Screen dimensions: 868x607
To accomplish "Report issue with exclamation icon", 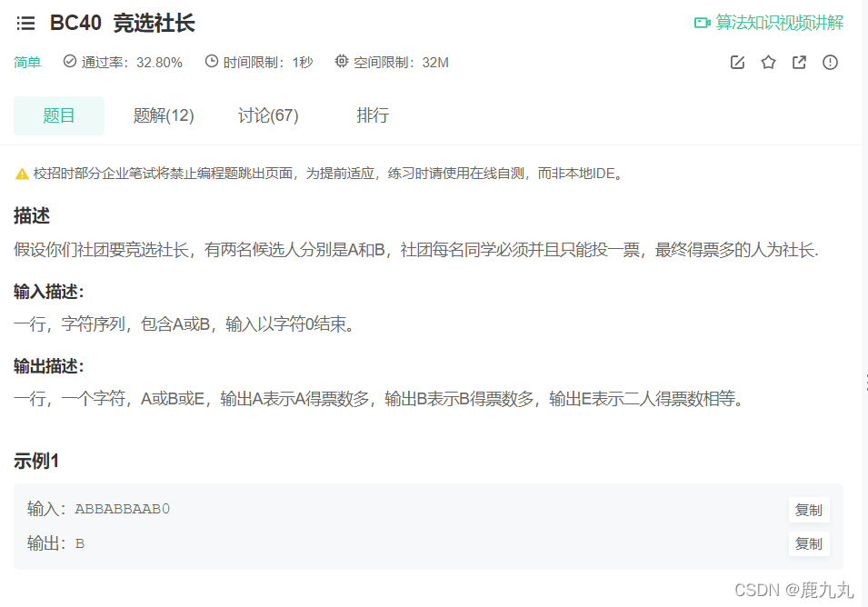I will coord(830,62).
